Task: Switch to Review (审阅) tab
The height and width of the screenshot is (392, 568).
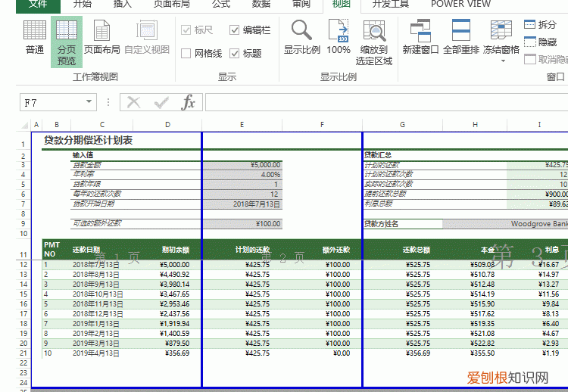Action: click(301, 4)
